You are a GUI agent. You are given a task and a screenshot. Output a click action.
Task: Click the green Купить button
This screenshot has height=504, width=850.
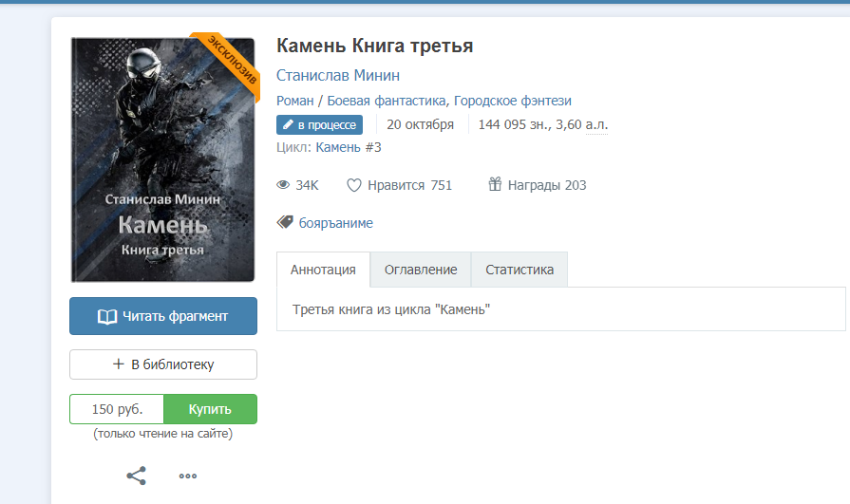[210, 409]
